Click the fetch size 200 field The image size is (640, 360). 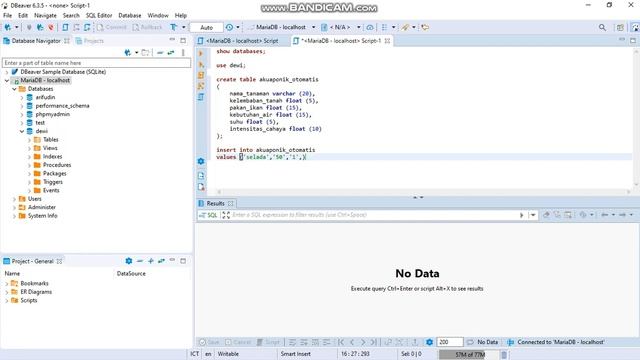click(450, 342)
